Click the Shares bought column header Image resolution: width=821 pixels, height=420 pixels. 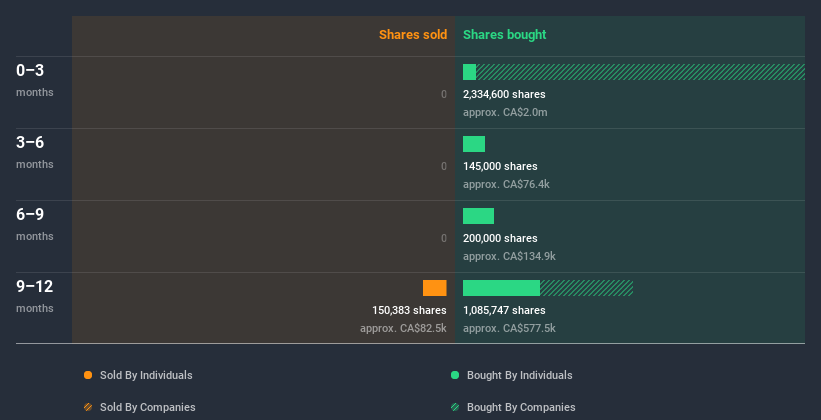click(x=504, y=35)
